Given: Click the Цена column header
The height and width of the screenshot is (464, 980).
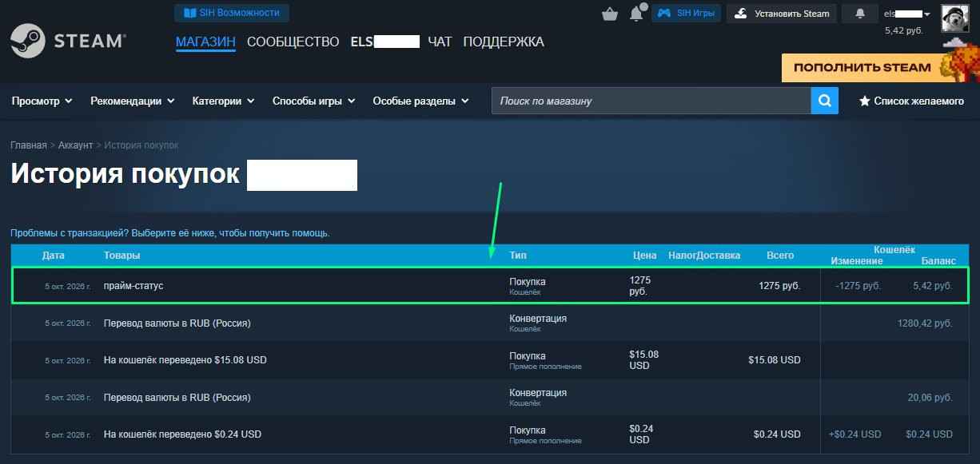Looking at the screenshot, I should (645, 256).
